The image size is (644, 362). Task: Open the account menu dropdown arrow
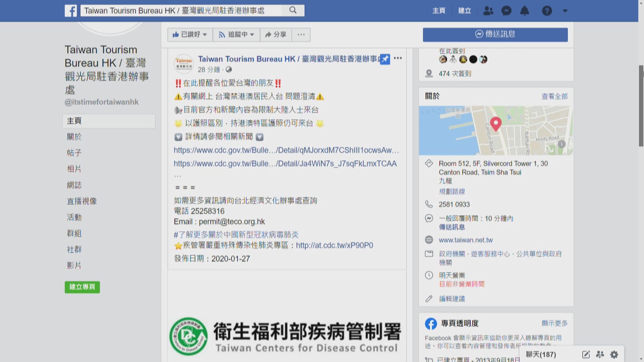565,10
